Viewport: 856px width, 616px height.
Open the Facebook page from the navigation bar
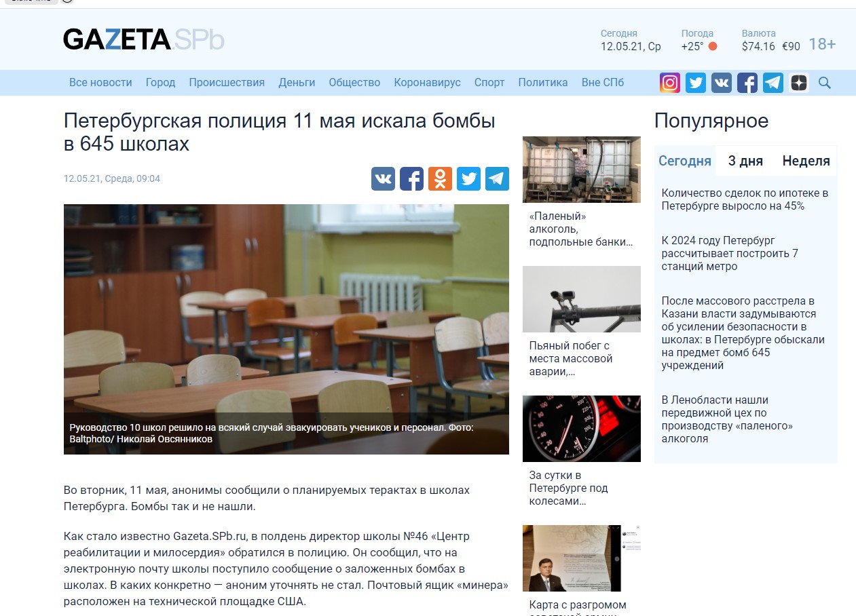[x=747, y=83]
